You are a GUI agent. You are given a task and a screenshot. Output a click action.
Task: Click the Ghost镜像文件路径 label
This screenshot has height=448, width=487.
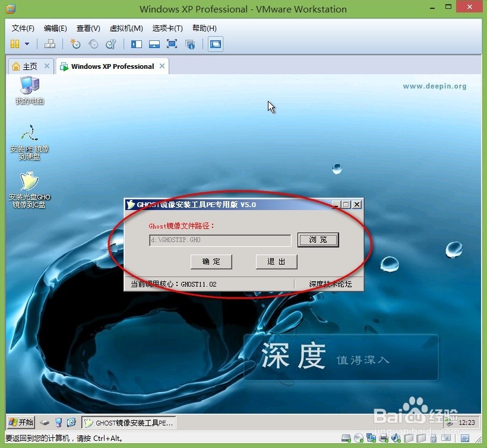pyautogui.click(x=182, y=226)
